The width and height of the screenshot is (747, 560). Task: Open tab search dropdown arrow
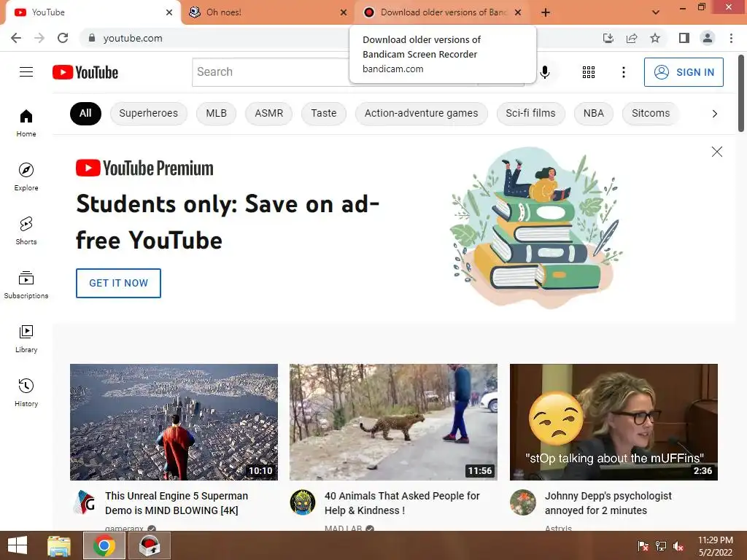656,12
